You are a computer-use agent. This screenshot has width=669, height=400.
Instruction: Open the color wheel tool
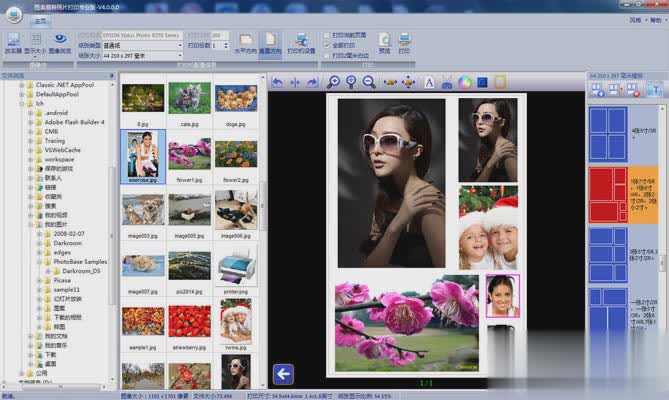[464, 82]
